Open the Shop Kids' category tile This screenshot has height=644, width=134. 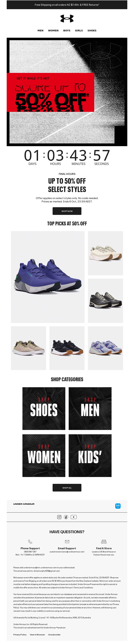(90, 455)
